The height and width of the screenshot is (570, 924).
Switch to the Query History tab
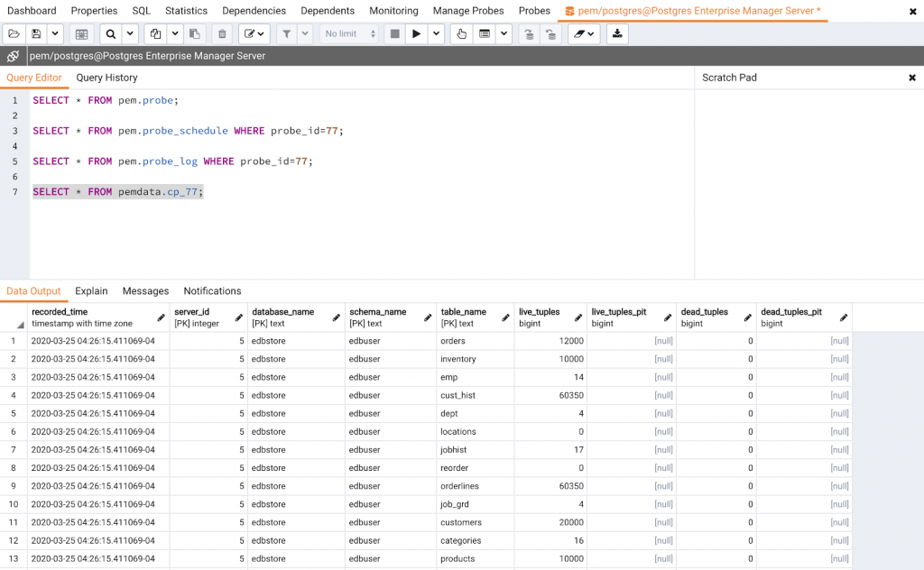[106, 78]
